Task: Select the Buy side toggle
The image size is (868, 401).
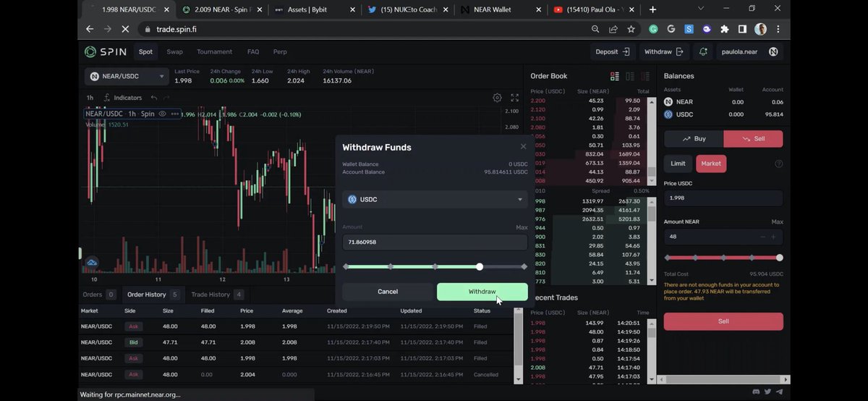Action: 694,138
